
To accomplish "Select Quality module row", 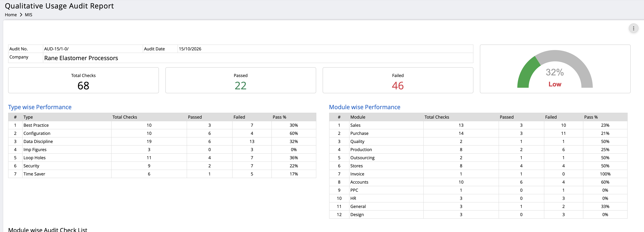I will (x=478, y=141).
